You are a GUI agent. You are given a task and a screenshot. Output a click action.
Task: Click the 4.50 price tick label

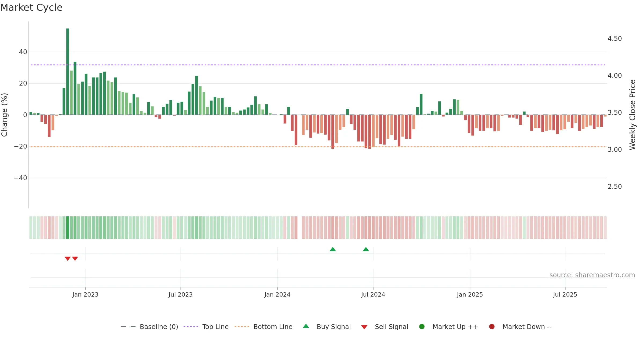tap(615, 39)
